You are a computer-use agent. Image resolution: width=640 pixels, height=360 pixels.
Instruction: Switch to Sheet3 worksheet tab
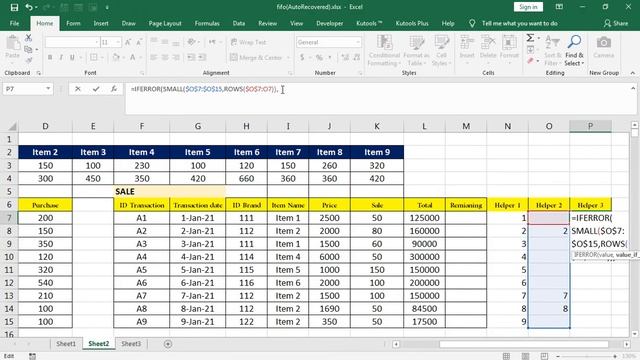131,344
